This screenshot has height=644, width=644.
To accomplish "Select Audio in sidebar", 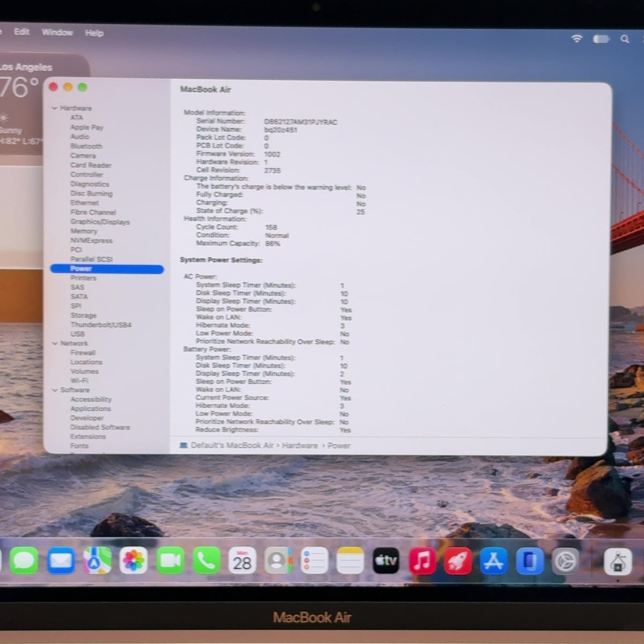I will pyautogui.click(x=80, y=136).
